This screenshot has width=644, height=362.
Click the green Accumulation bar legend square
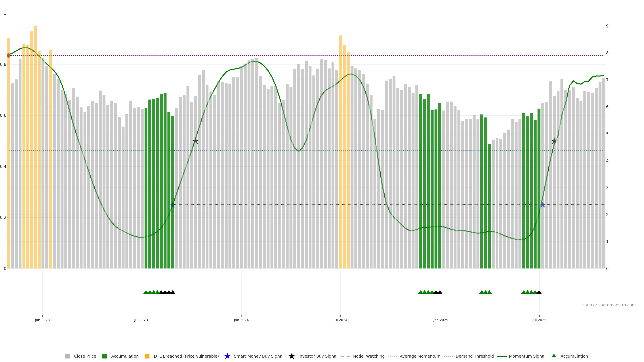104,356
